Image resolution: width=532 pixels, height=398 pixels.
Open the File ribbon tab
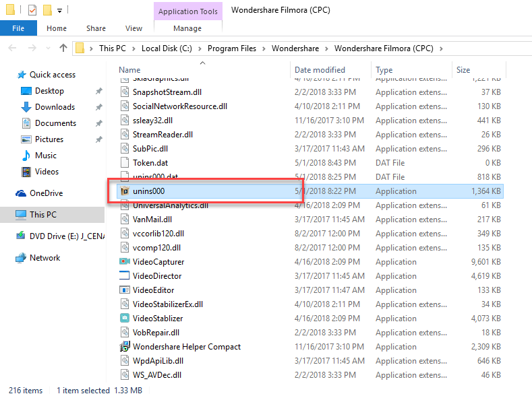[x=18, y=28]
